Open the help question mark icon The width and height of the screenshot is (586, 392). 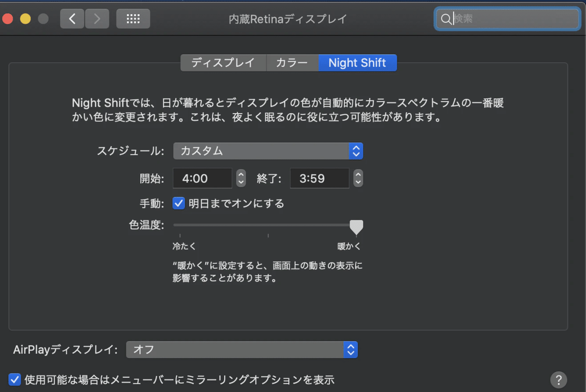[x=560, y=379]
